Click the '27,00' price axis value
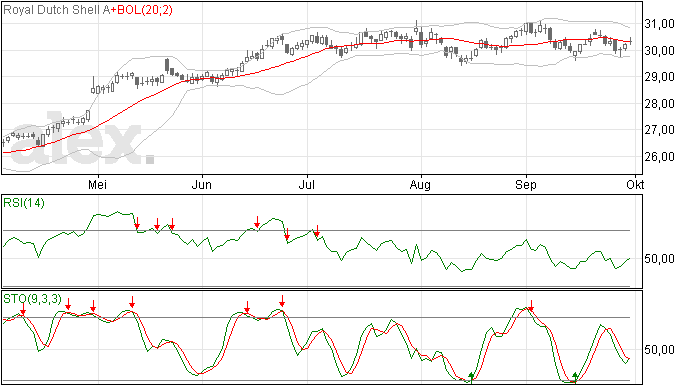 tap(659, 130)
